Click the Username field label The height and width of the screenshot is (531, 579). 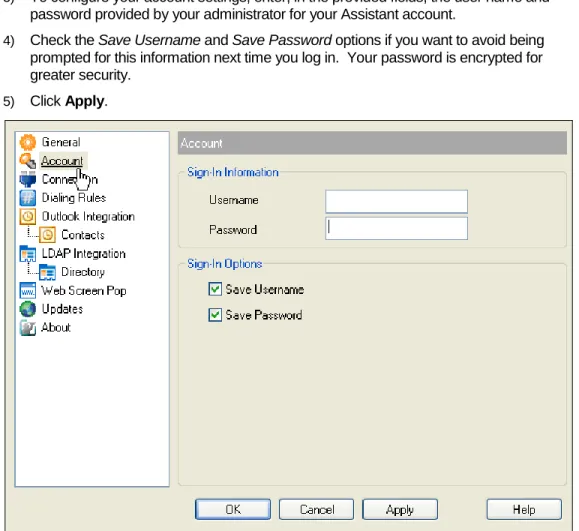coord(234,200)
